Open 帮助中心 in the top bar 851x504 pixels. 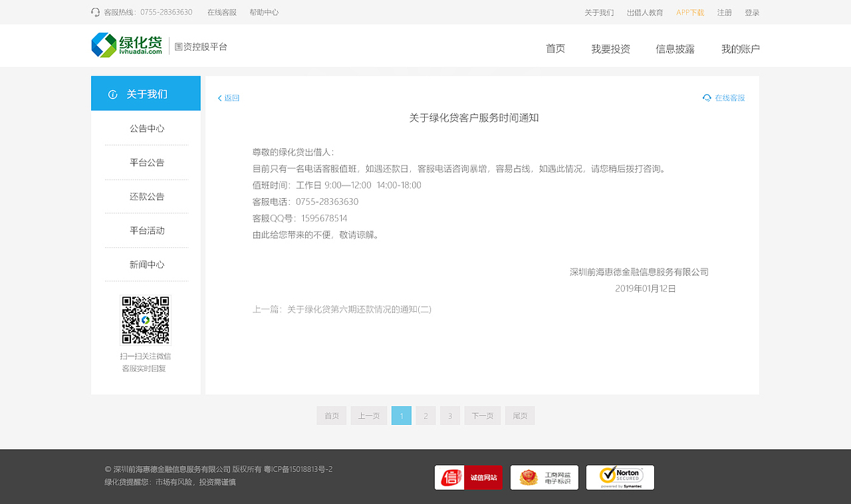pos(264,12)
